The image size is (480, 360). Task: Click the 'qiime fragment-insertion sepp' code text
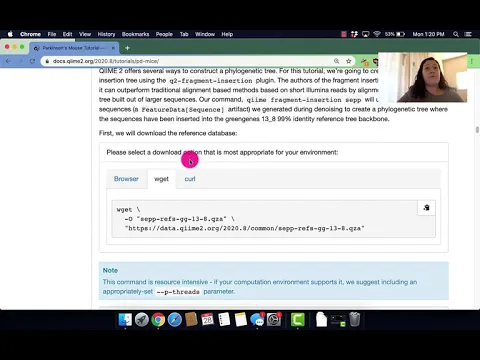pyautogui.click(x=304, y=100)
